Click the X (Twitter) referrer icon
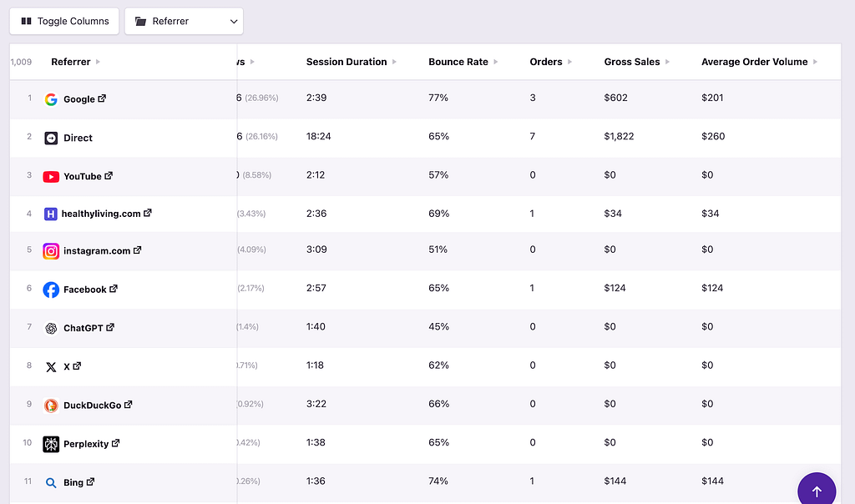This screenshot has height=504, width=855. pyautogui.click(x=52, y=366)
